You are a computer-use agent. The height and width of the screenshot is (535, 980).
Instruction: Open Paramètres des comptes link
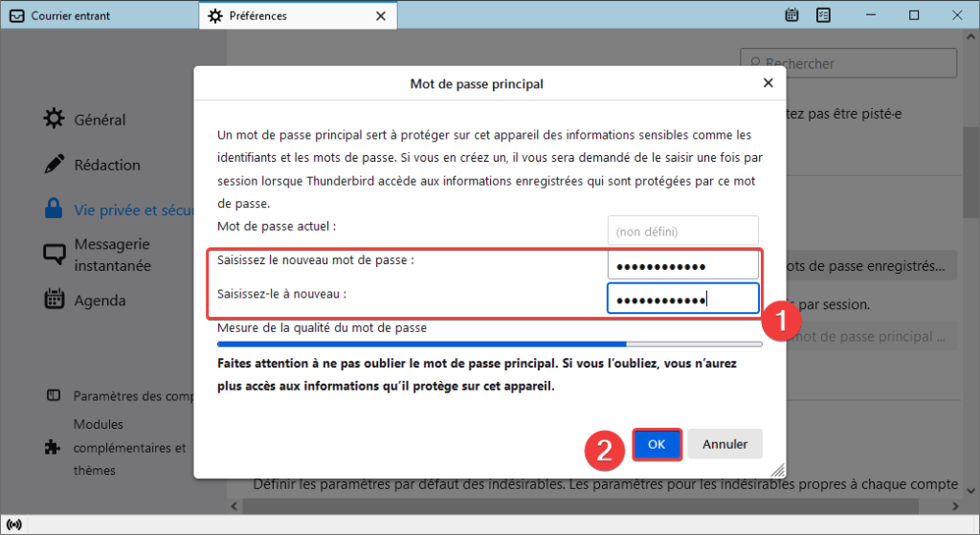[133, 396]
